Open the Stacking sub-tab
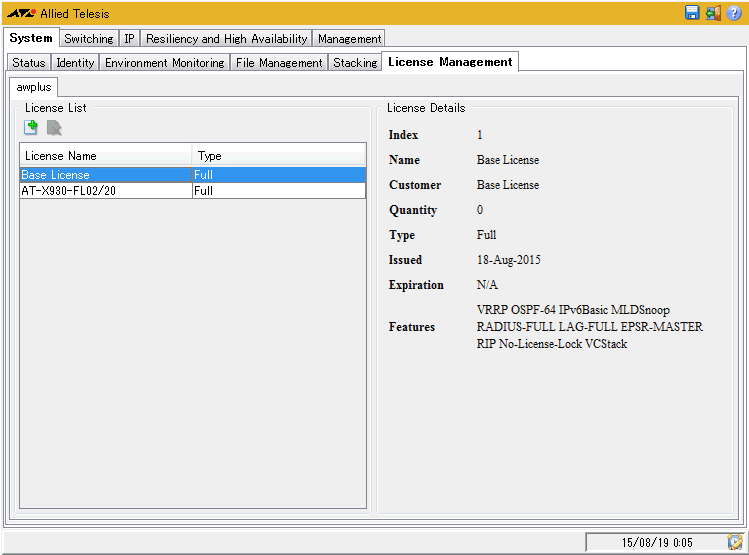This screenshot has width=749, height=555. (x=355, y=63)
